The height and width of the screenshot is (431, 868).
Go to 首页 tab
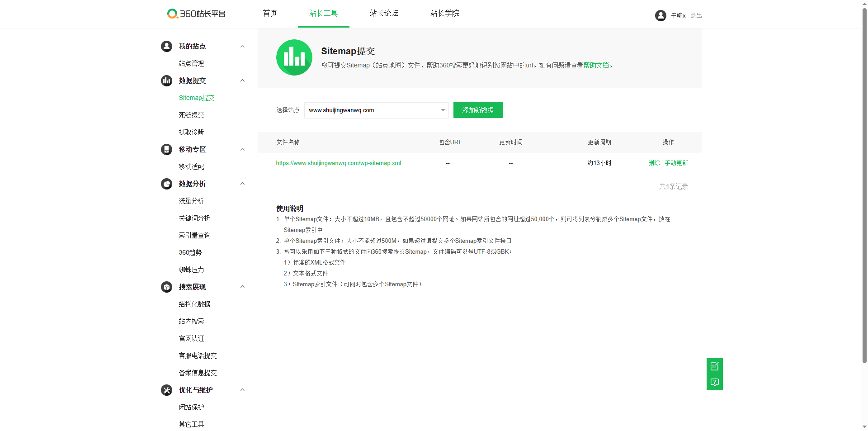(x=270, y=14)
